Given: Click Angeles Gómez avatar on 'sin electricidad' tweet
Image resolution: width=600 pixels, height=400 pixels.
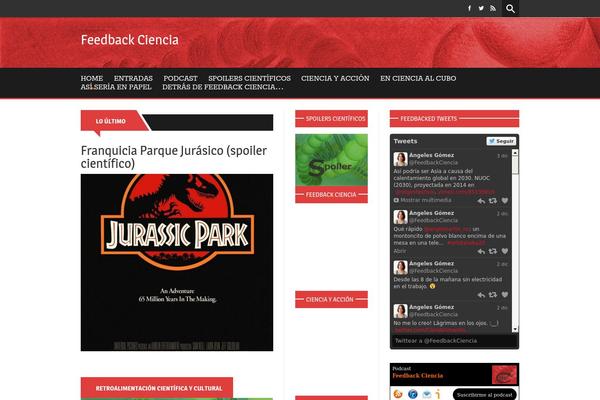Looking at the screenshot, I should [x=400, y=267].
